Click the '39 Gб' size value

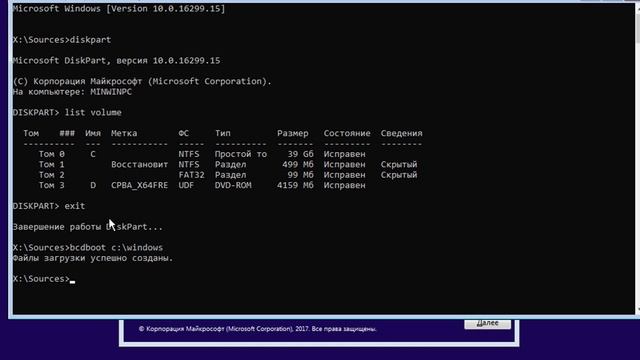tap(300, 154)
